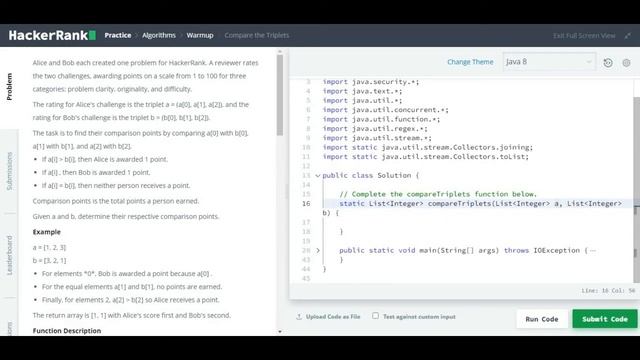Screen dimensions: 640x360
Task: Click the compareTriplets method signature line
Action: (480, 203)
